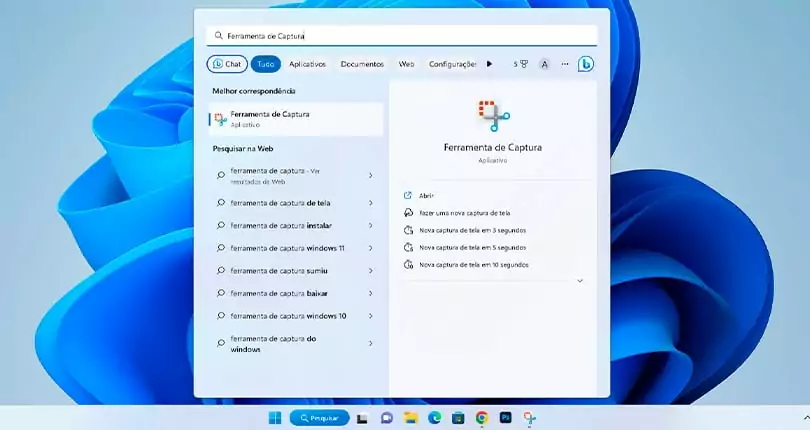Image resolution: width=810 pixels, height=430 pixels.
Task: Open Bing icon at search panel corner
Action: [585, 64]
